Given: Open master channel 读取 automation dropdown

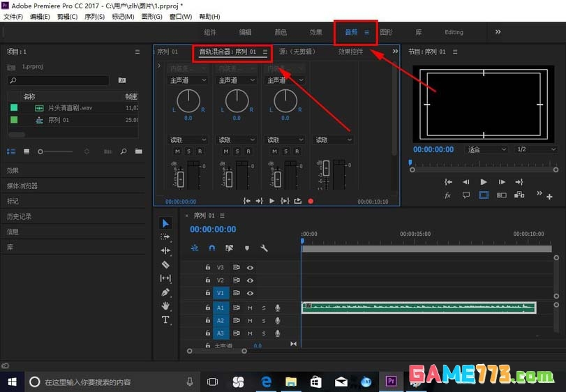Looking at the screenshot, I should point(333,140).
